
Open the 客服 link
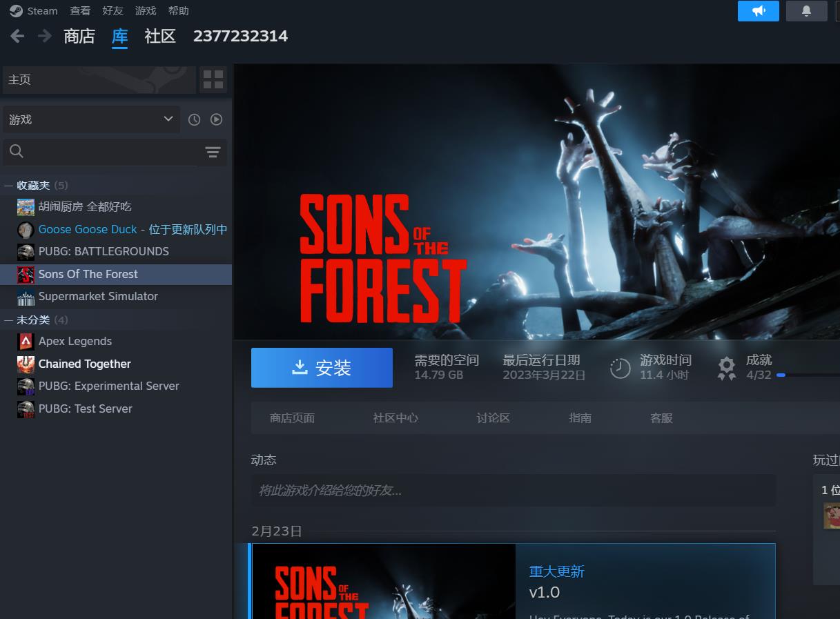coord(661,418)
